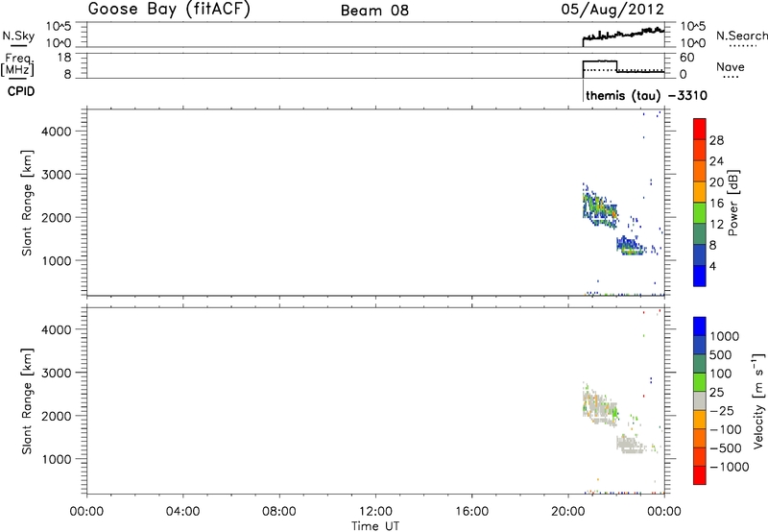
Task: Click the blue top velocity colorbar segment
Action: [x=700, y=326]
